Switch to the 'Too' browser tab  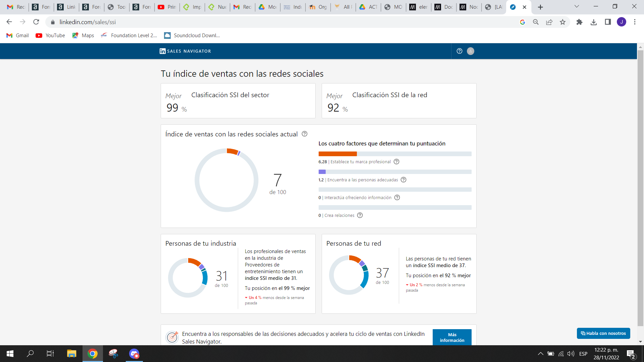117,7
